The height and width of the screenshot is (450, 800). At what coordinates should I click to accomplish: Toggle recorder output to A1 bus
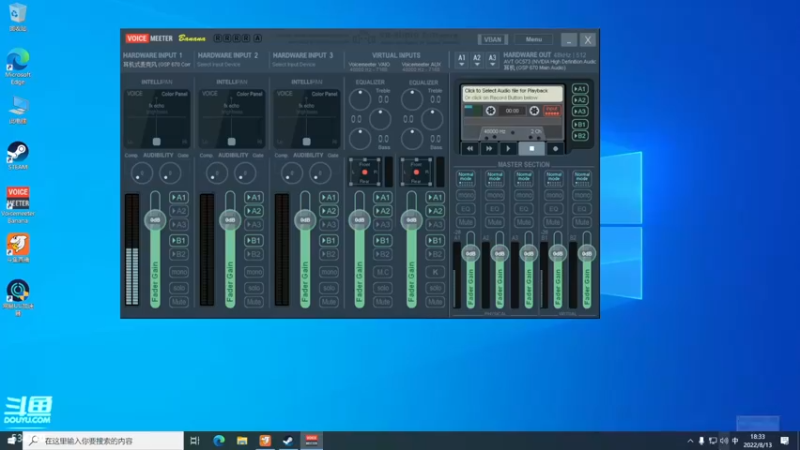point(580,89)
